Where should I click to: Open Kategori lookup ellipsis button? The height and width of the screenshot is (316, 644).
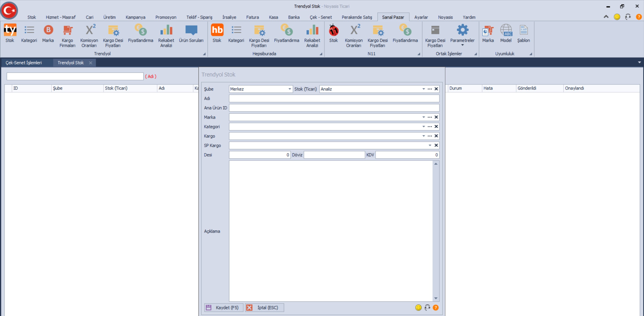(x=430, y=127)
